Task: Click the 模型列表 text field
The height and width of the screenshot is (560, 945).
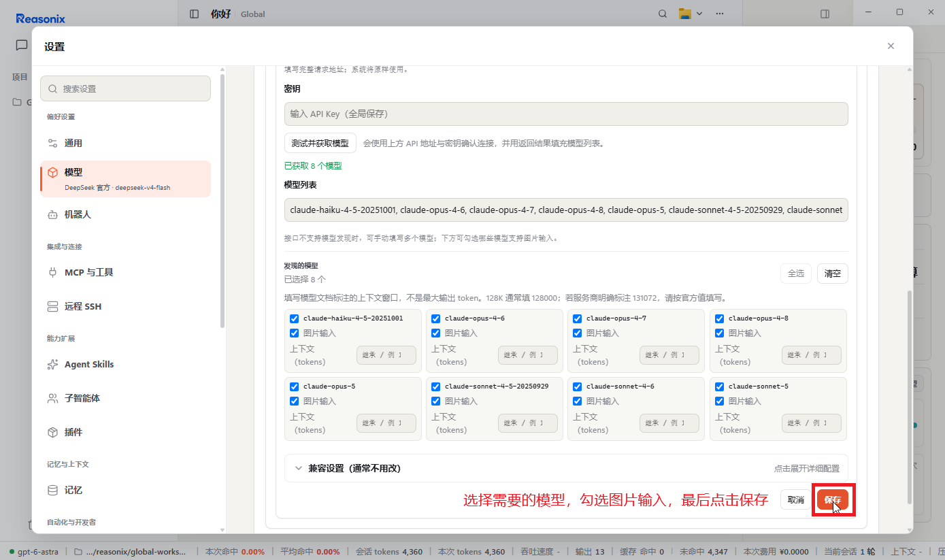Action: pos(566,210)
